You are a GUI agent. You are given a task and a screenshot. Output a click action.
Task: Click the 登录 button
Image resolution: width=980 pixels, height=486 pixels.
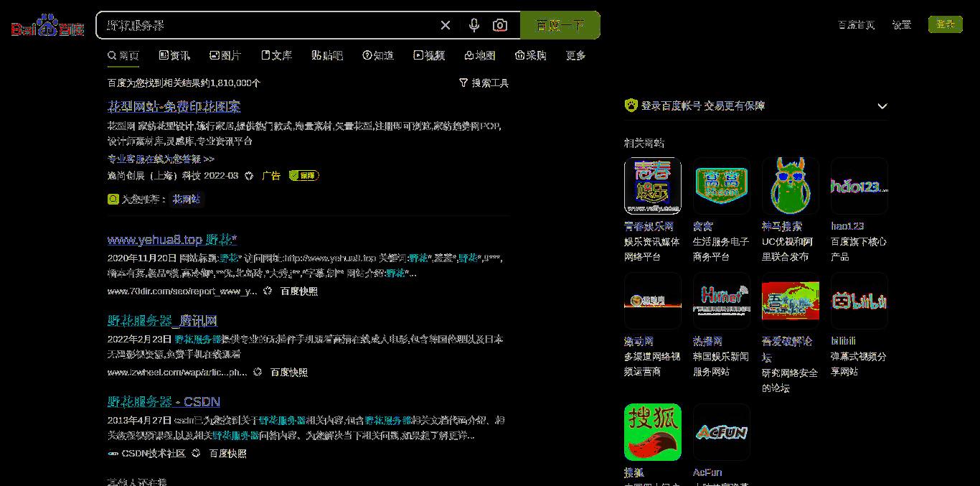point(946,24)
